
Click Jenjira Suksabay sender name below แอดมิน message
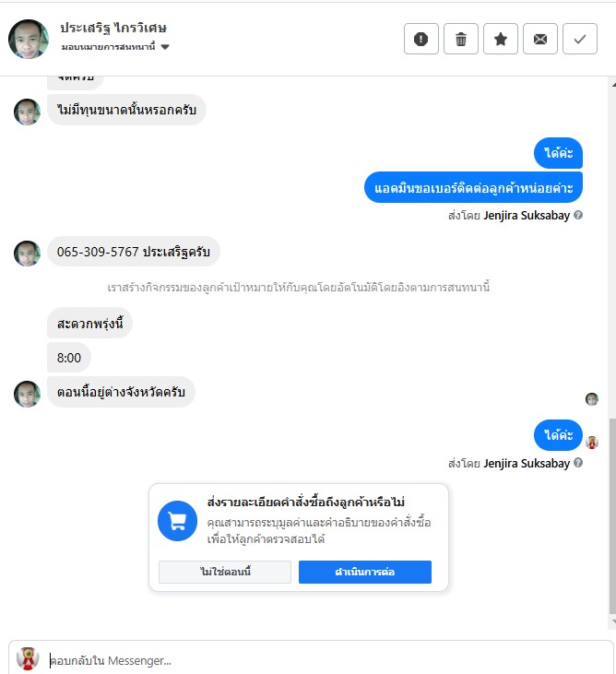pos(527,215)
